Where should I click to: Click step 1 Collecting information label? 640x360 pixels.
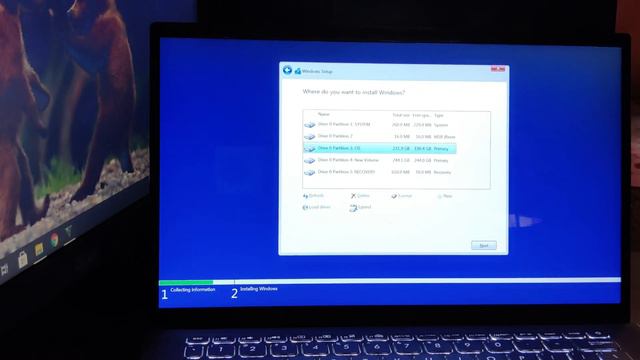(x=193, y=290)
